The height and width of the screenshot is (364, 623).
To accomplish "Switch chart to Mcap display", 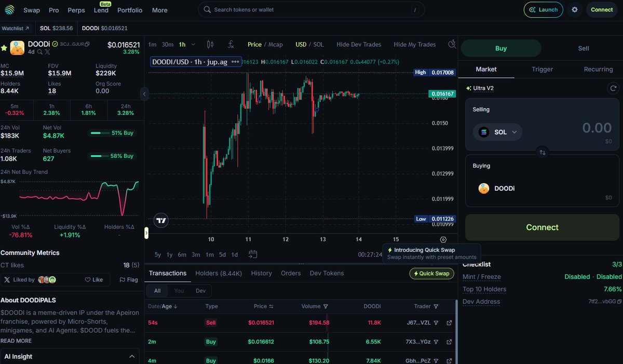I will (275, 45).
